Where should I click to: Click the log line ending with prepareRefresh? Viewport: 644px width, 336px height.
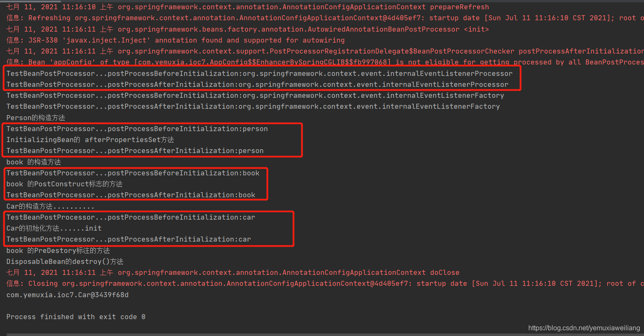(x=248, y=7)
